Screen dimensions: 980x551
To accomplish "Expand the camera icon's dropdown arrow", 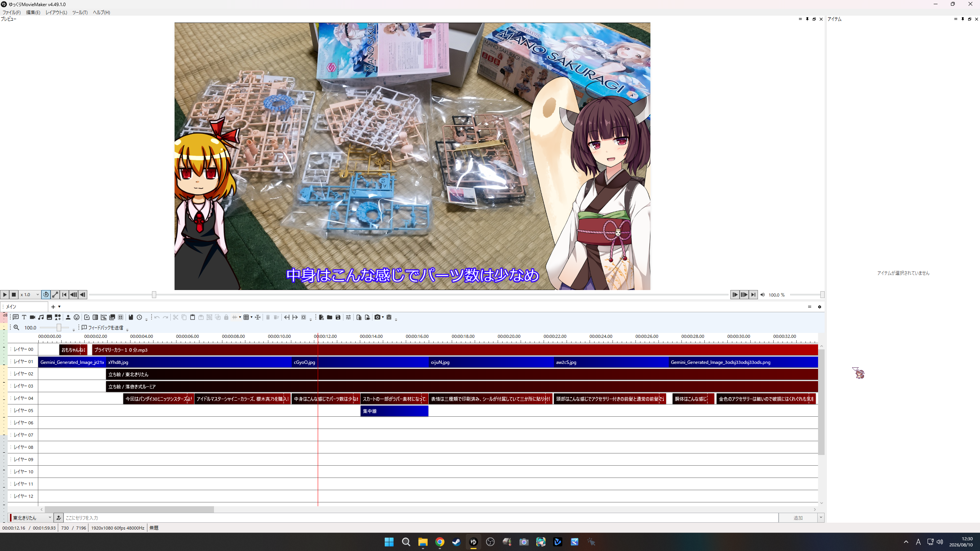I will 383,317.
